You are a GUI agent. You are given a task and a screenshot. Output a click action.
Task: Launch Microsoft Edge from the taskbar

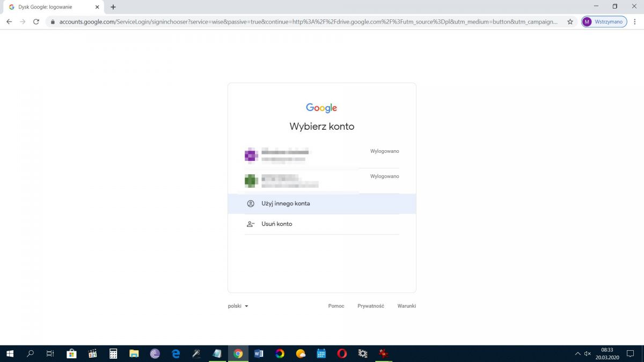click(175, 353)
